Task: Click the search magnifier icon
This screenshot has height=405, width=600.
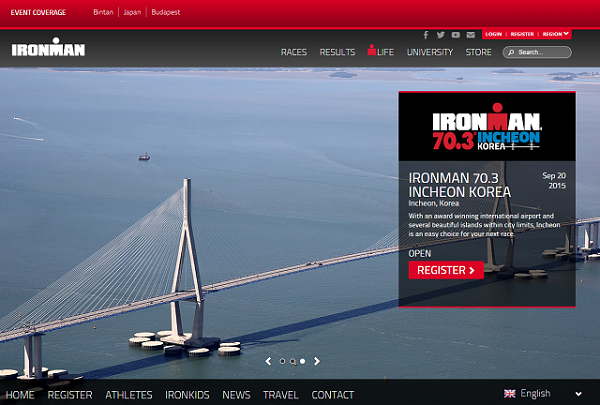Action: click(511, 52)
